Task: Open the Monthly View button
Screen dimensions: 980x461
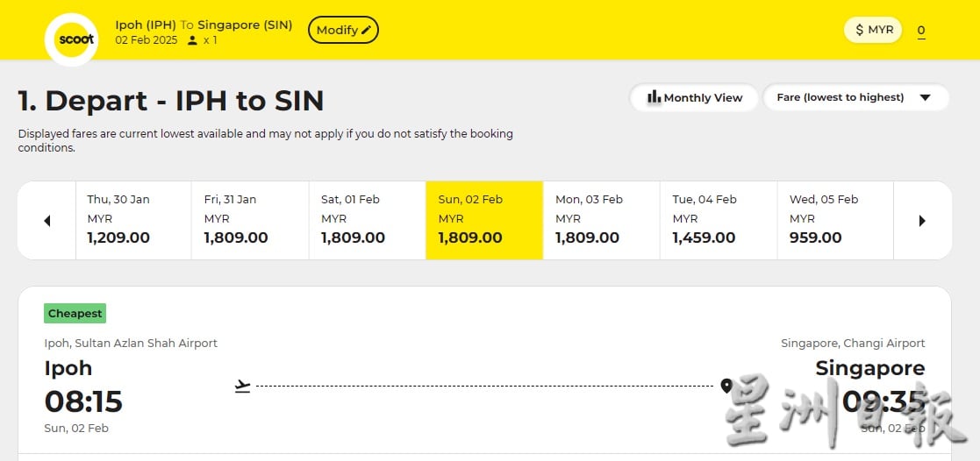Action: (694, 97)
